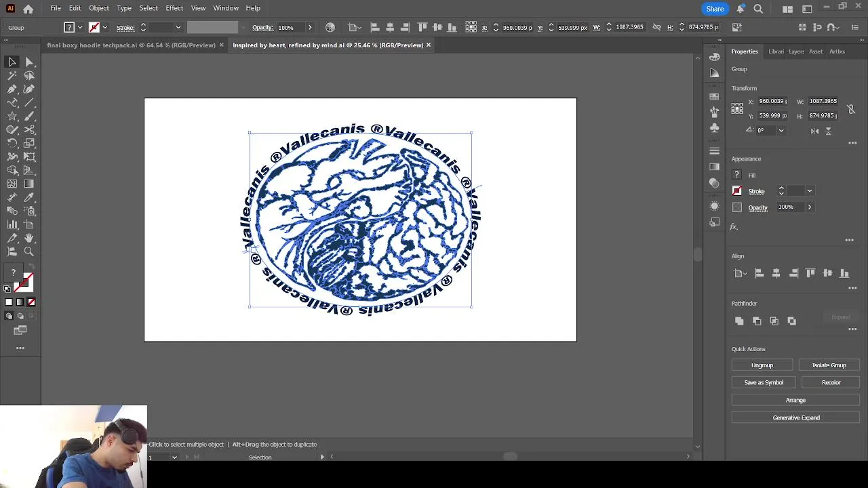Select the Direct Selection tool

[29, 62]
